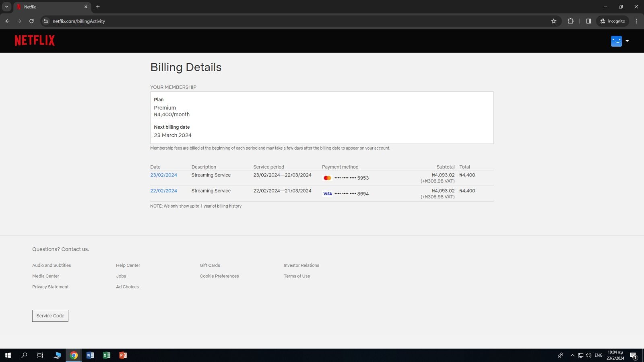
Task: Open the network icon in tray
Action: [580, 355]
